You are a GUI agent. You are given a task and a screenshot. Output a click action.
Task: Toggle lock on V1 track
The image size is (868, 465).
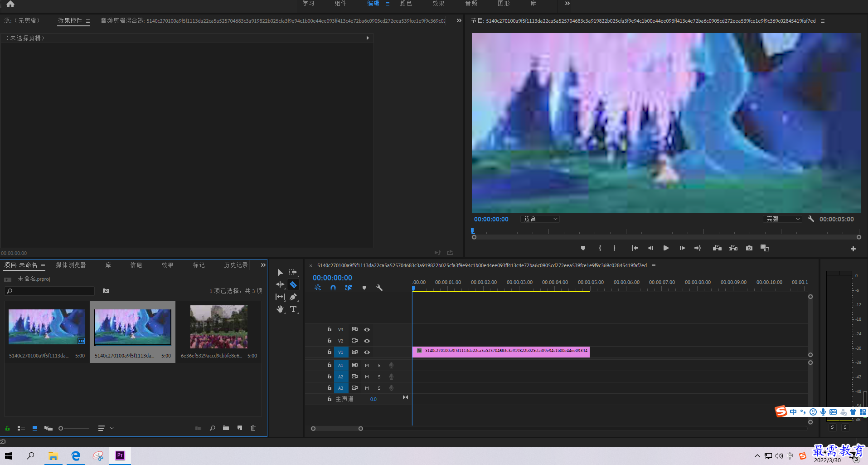(x=330, y=352)
